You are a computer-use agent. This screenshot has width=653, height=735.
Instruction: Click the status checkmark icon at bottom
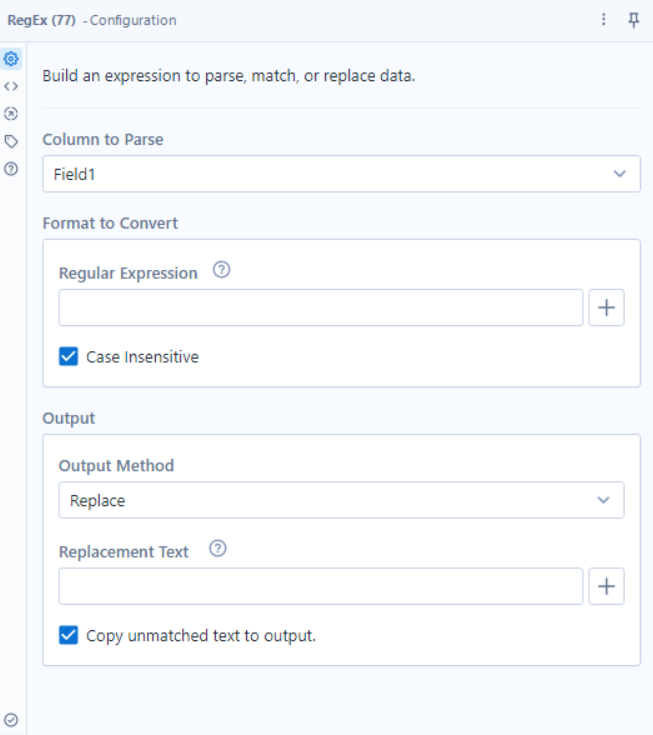pos(11,719)
